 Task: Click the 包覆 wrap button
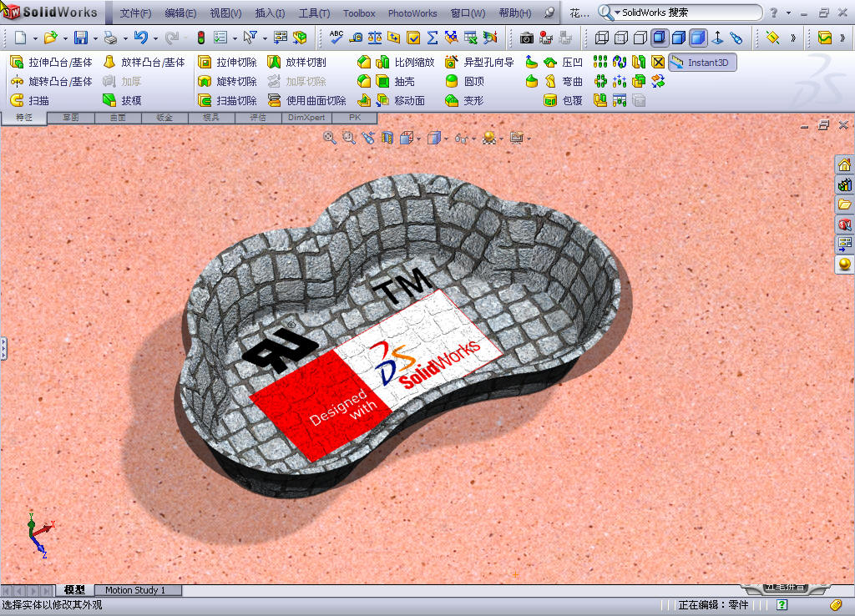pyautogui.click(x=564, y=100)
